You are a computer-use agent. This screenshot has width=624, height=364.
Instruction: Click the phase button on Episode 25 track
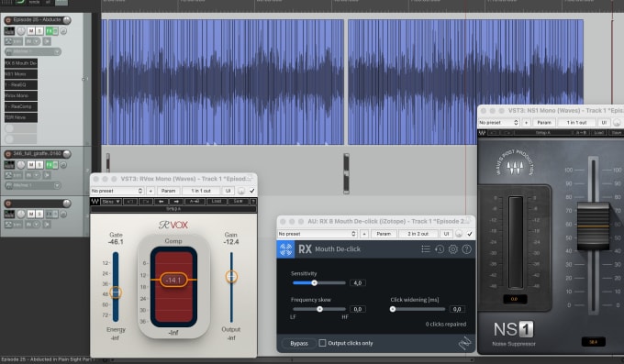click(x=63, y=30)
